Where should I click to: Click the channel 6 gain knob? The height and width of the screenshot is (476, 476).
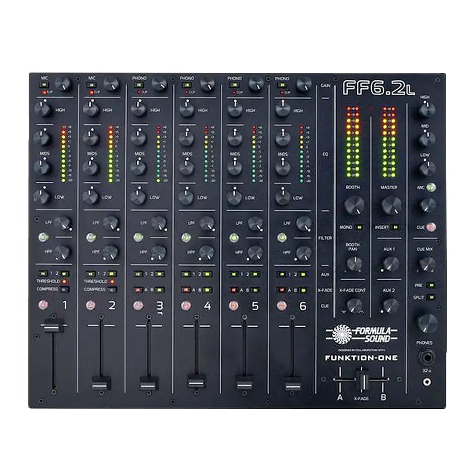click(x=304, y=84)
